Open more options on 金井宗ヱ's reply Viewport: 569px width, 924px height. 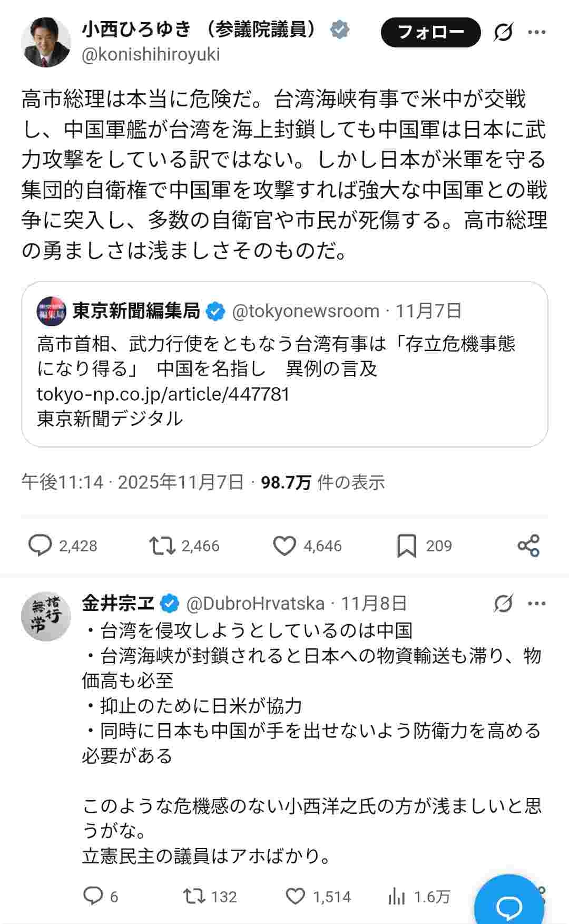536,604
